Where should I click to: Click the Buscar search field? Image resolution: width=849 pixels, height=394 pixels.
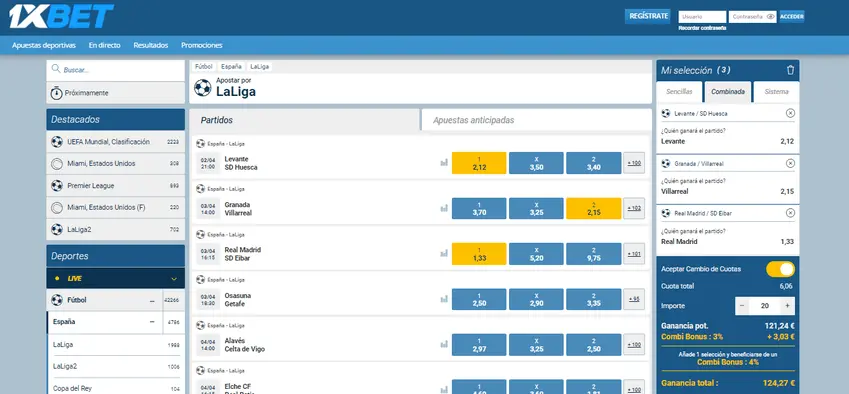pyautogui.click(x=115, y=70)
